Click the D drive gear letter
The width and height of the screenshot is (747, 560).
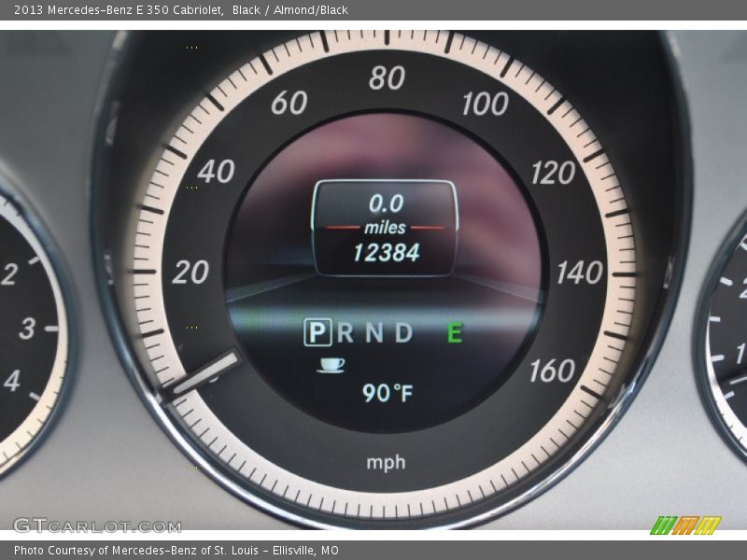click(404, 332)
